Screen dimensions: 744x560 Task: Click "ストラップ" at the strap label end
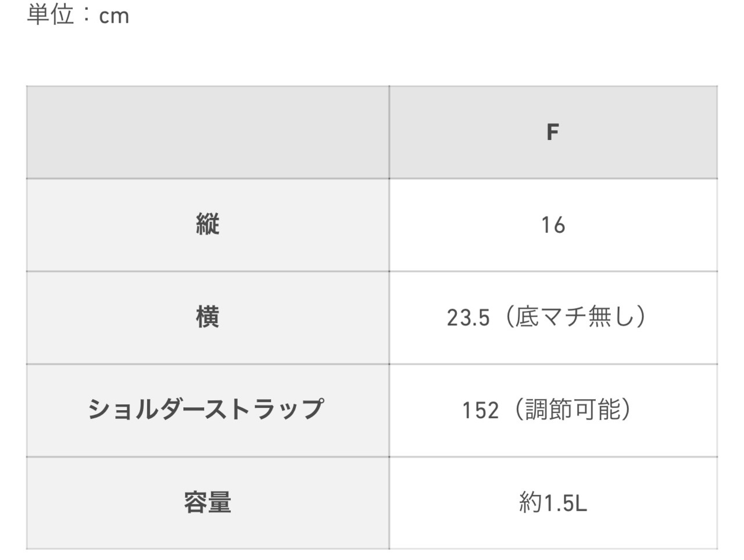pos(266,410)
